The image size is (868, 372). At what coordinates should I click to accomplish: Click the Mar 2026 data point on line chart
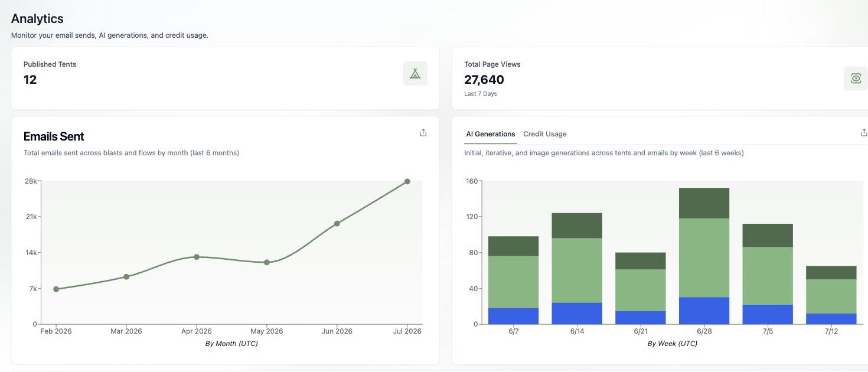(126, 276)
